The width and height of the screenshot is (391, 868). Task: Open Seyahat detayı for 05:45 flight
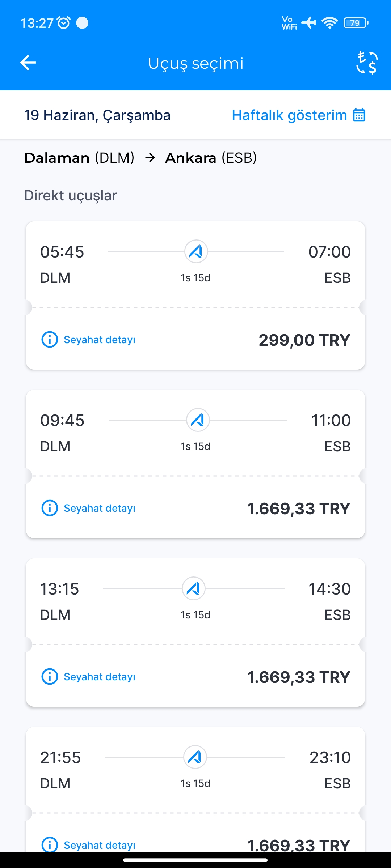click(x=100, y=340)
